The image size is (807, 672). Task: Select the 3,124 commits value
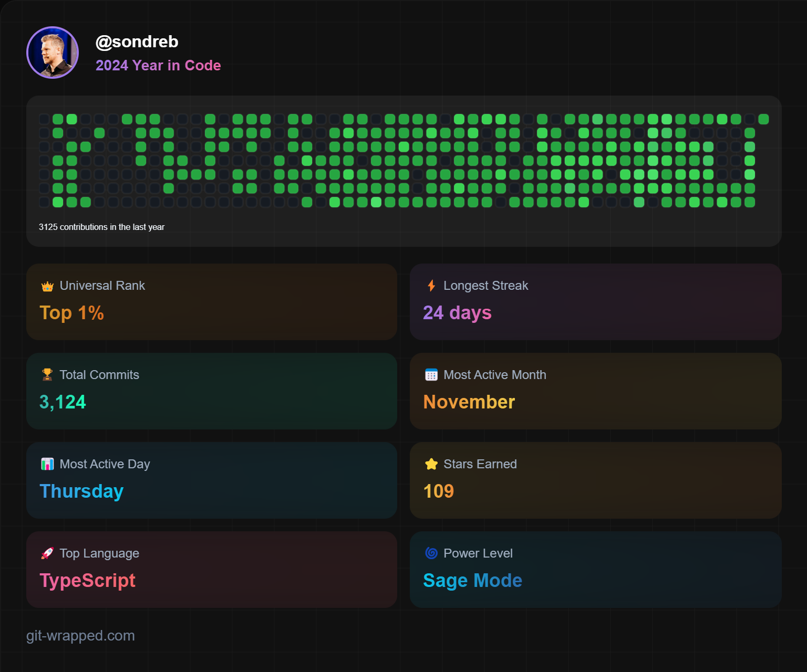pos(63,402)
